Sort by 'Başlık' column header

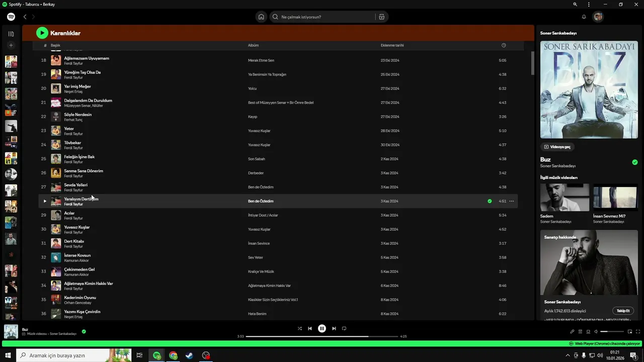(x=55, y=45)
